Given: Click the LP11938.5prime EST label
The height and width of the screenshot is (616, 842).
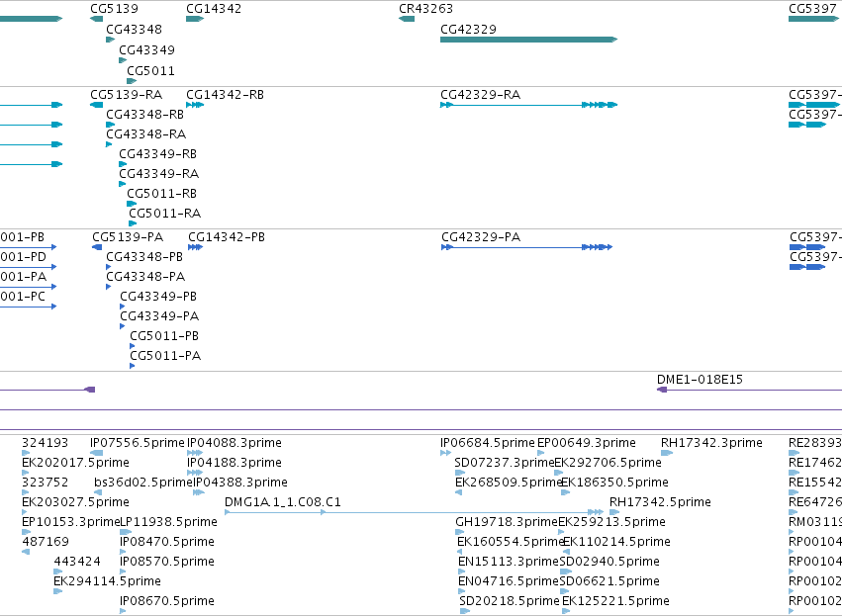Looking at the screenshot, I should [168, 522].
